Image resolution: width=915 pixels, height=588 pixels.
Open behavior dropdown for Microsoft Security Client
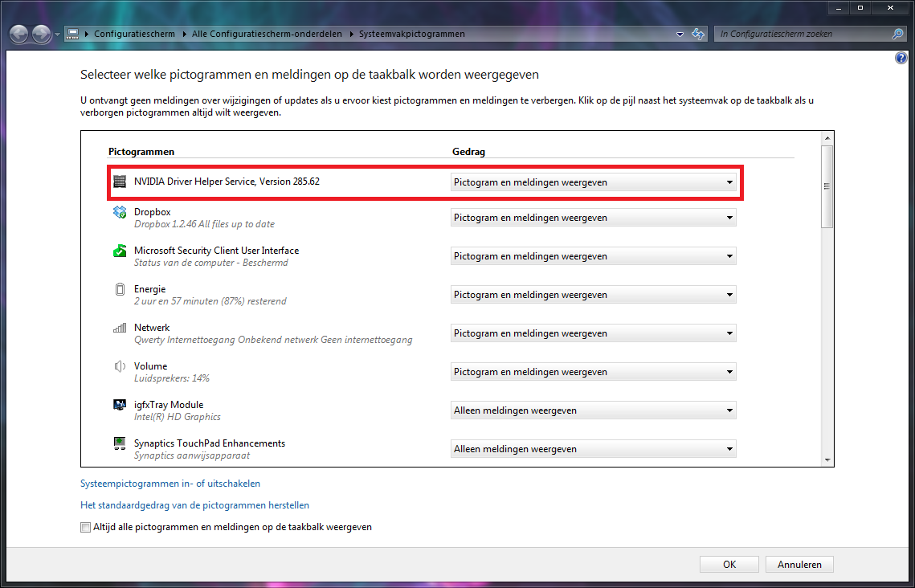coord(593,256)
